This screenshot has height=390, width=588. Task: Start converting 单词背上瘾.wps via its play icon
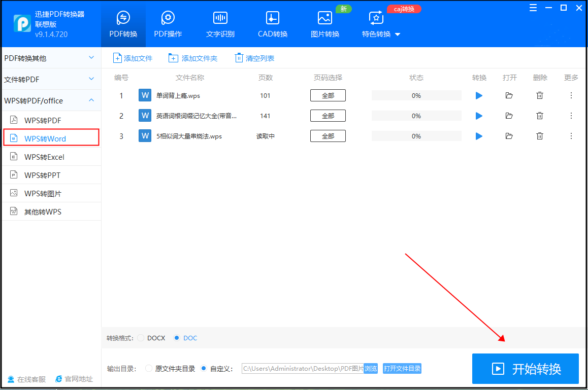(479, 95)
